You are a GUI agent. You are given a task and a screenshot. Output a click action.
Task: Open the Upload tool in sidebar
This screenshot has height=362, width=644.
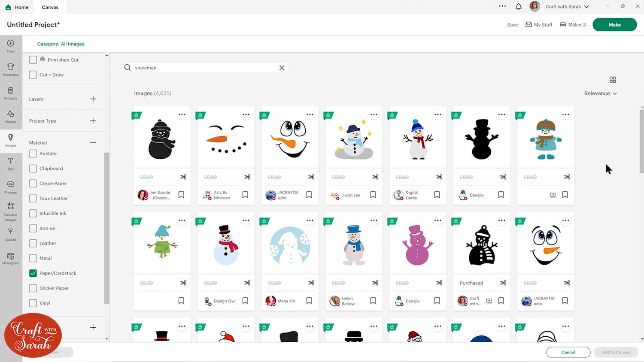coord(11,235)
